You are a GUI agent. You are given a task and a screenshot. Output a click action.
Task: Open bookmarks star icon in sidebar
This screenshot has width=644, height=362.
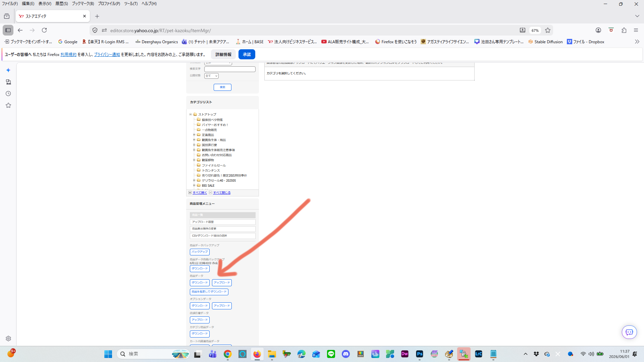point(8,105)
